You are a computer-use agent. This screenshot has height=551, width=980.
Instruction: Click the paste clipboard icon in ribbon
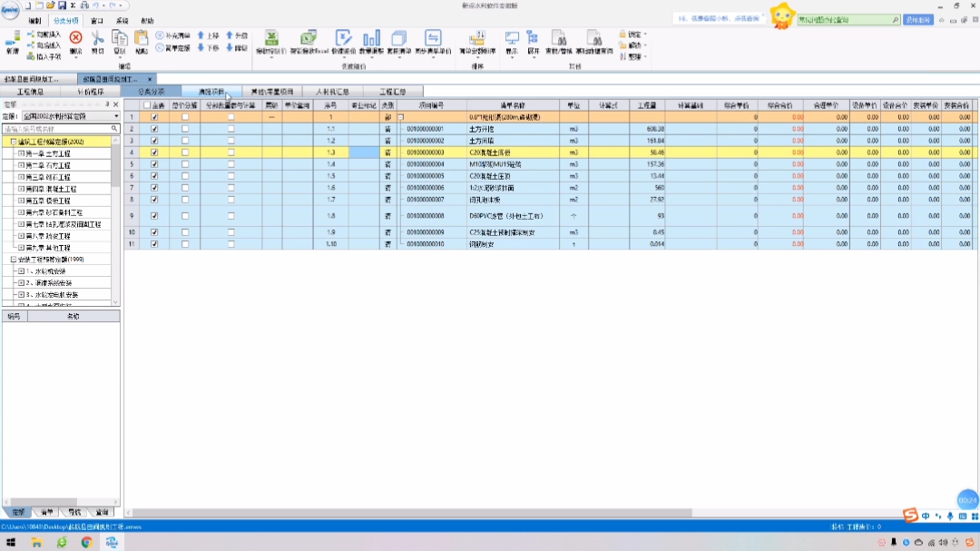tap(142, 38)
